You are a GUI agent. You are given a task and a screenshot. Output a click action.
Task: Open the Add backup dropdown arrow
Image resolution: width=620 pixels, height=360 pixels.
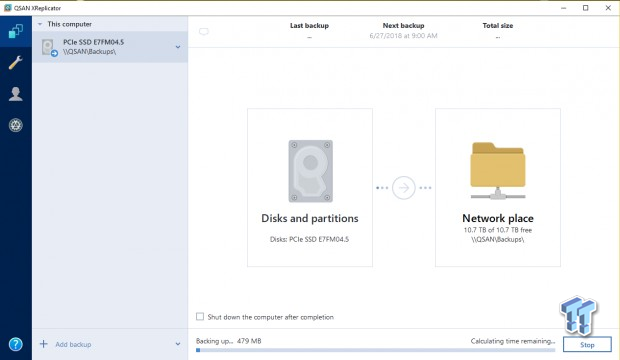(x=178, y=344)
